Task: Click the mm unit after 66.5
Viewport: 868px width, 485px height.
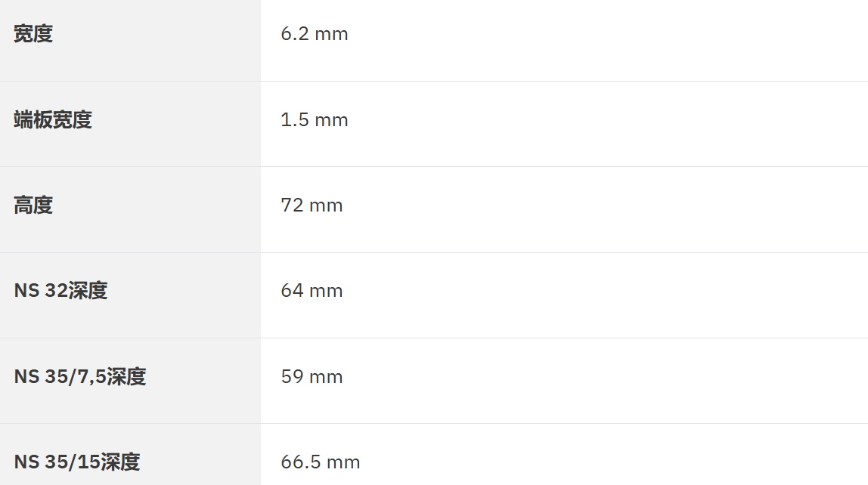Action: pos(343,462)
